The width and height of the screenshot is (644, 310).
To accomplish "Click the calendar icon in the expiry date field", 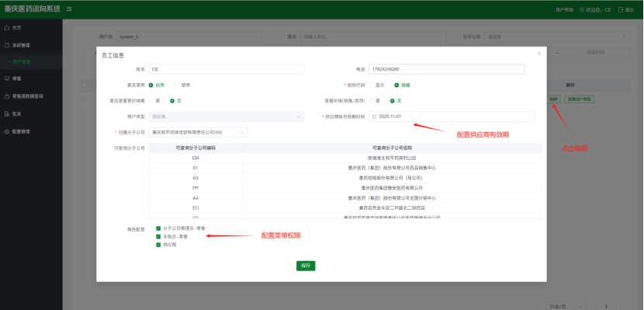I will click(x=374, y=117).
